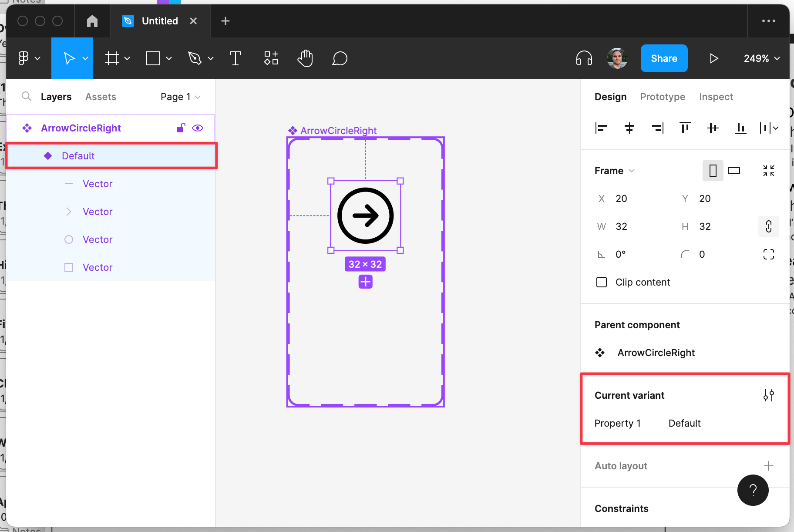
Task: Expand Frame tool options chevron
Action: click(x=127, y=58)
